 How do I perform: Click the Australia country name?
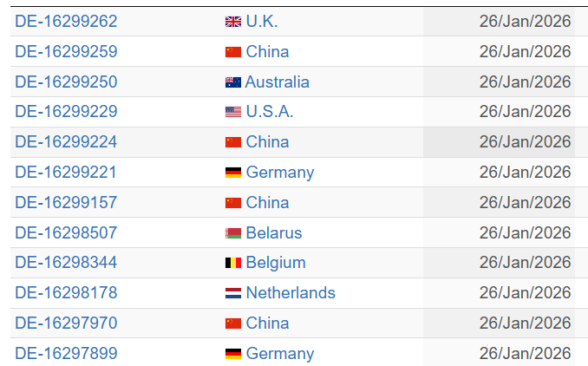278,82
